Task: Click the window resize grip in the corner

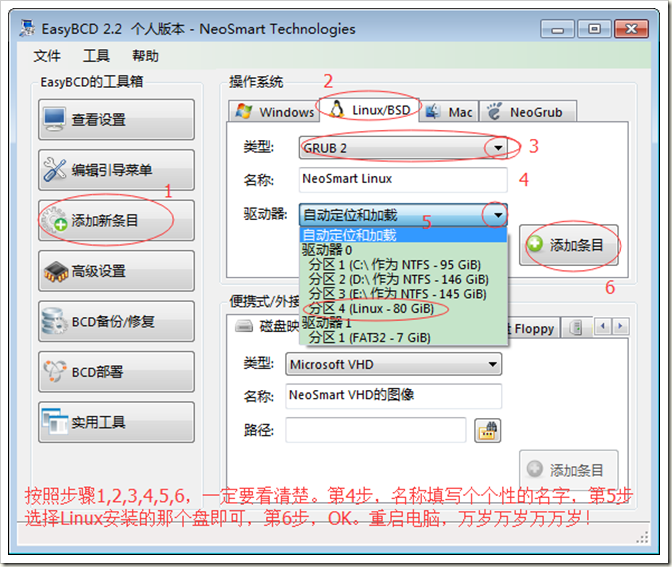Action: pos(643,538)
